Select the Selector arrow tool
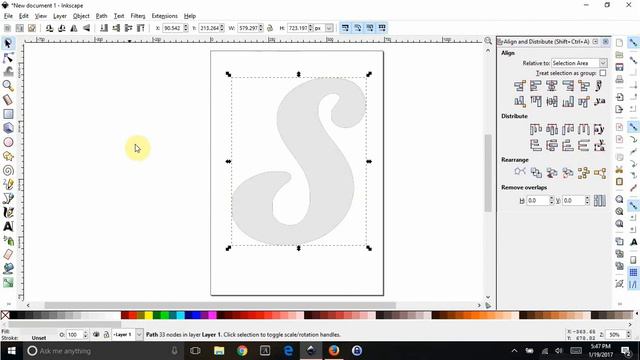Image resolution: width=640 pixels, height=360 pixels. click(8, 43)
